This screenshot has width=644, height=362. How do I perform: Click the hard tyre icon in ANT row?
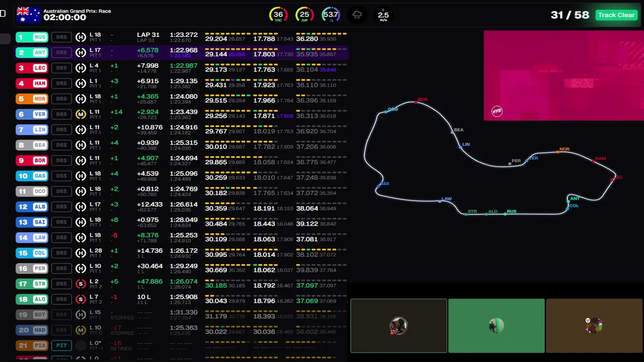point(80,52)
